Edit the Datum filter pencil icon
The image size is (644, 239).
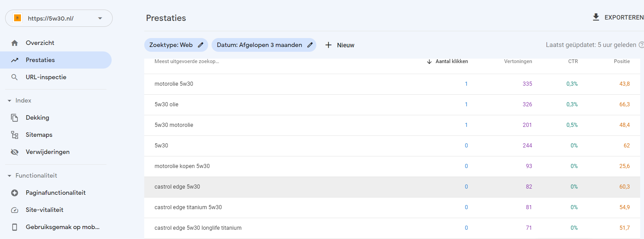(x=310, y=45)
